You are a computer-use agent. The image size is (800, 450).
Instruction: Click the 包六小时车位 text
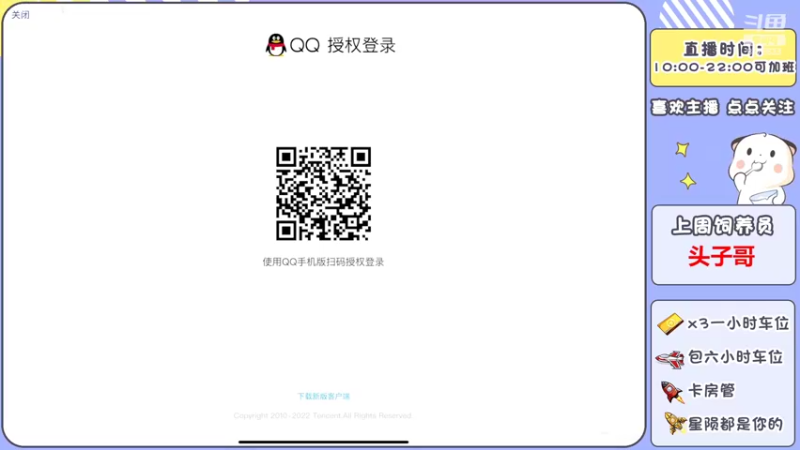click(x=735, y=357)
